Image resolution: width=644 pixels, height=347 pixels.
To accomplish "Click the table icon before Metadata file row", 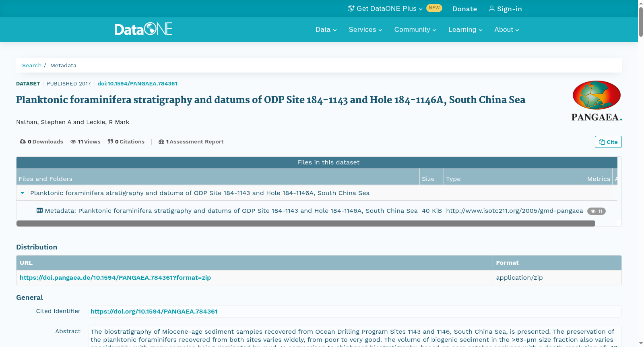I will pyautogui.click(x=39, y=210).
